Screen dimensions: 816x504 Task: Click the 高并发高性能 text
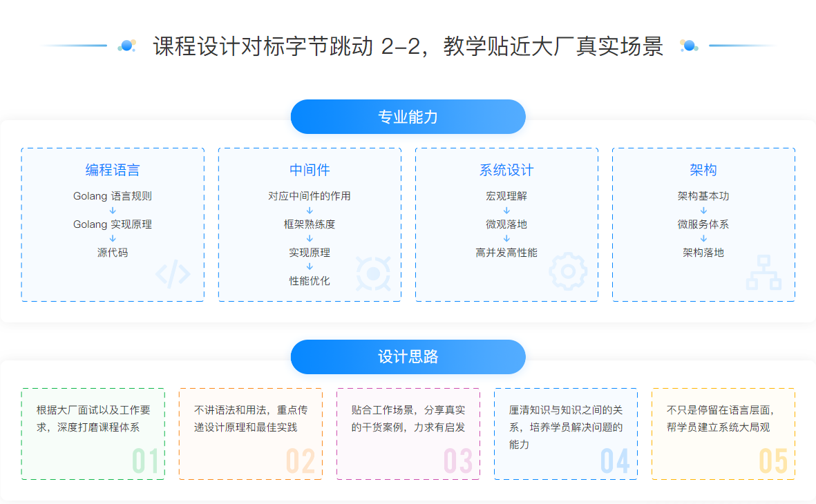pyautogui.click(x=506, y=252)
